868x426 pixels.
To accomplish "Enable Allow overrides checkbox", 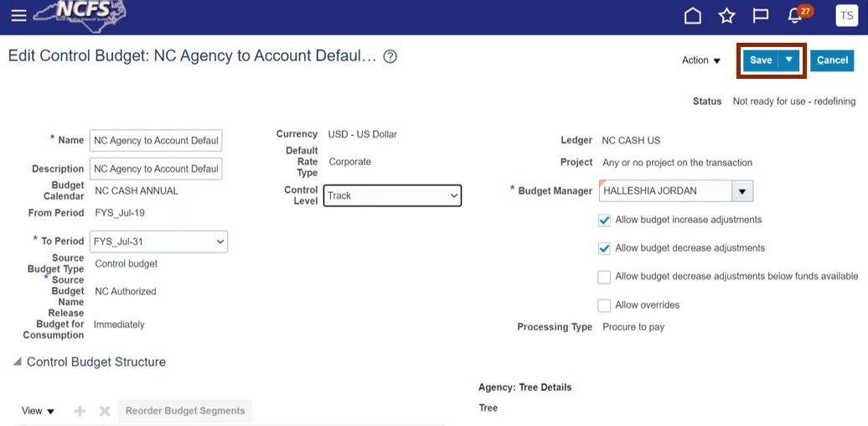I will [604, 305].
